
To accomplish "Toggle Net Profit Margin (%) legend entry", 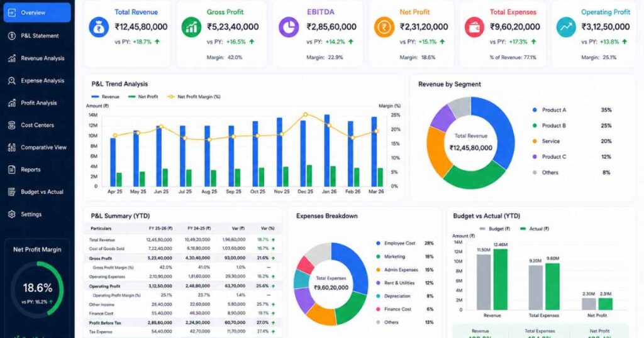I will [x=194, y=97].
